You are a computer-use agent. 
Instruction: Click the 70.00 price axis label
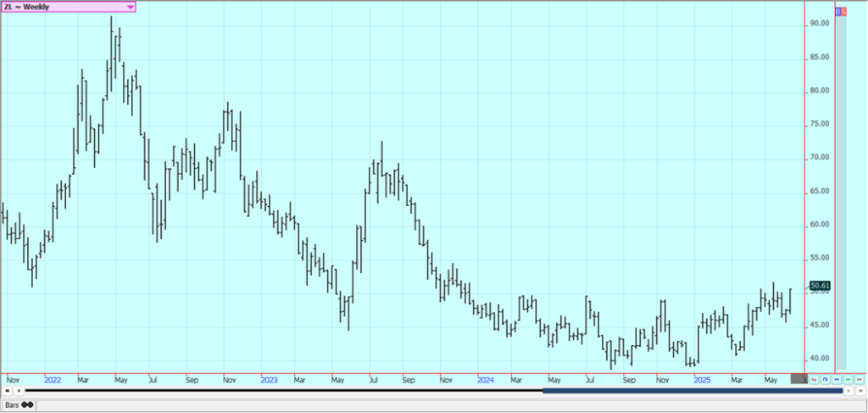pyautogui.click(x=820, y=157)
